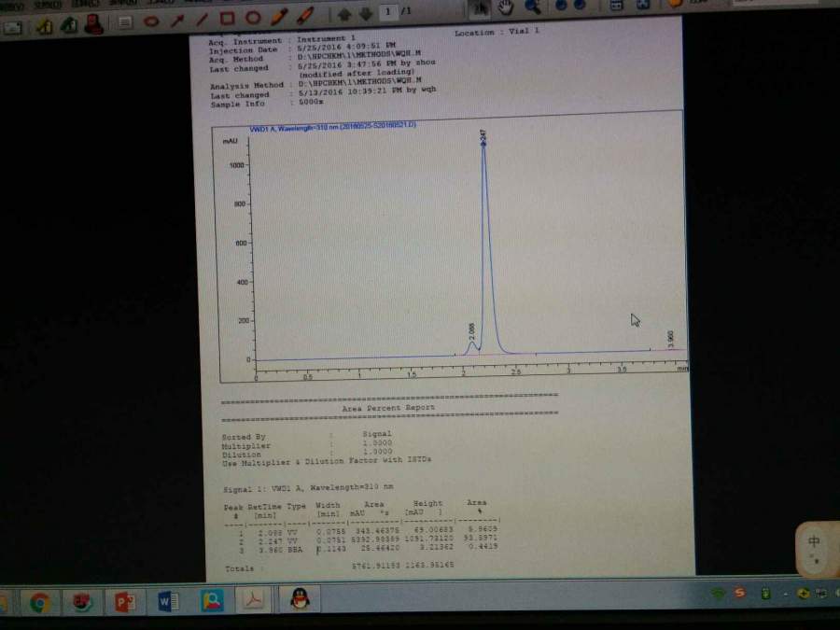Select the red rectangle drawing tool
Screen dimensions: 840x630
point(227,19)
